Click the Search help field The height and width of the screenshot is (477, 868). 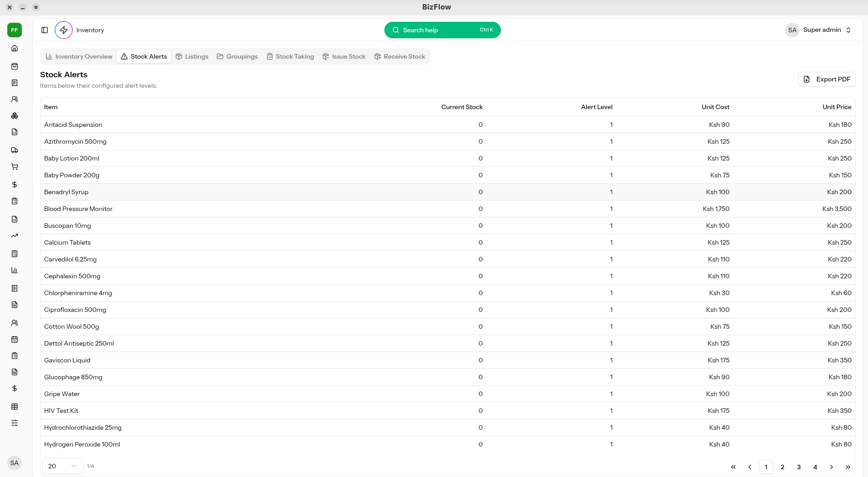442,30
